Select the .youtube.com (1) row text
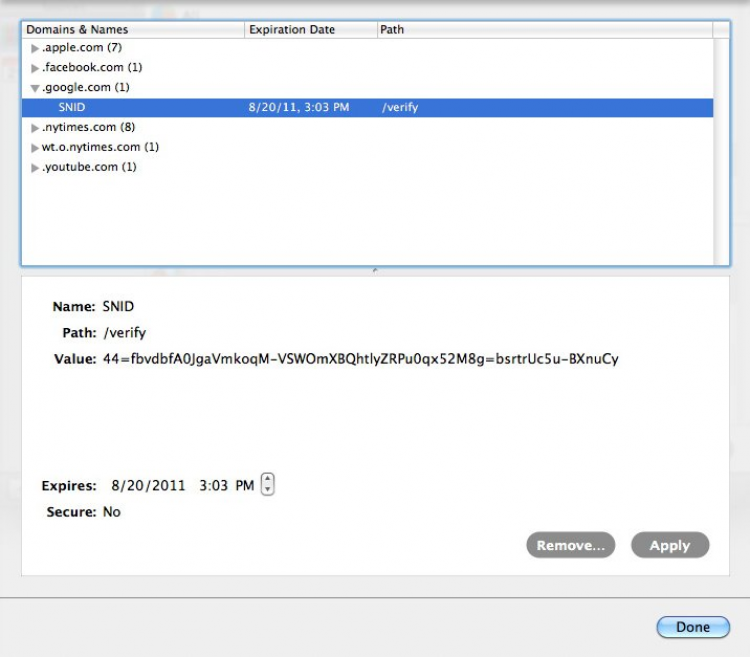 click(x=89, y=167)
